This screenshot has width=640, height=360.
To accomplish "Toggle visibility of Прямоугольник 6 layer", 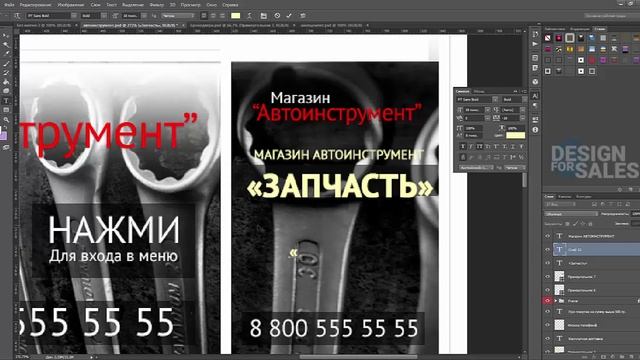I will (548, 290).
